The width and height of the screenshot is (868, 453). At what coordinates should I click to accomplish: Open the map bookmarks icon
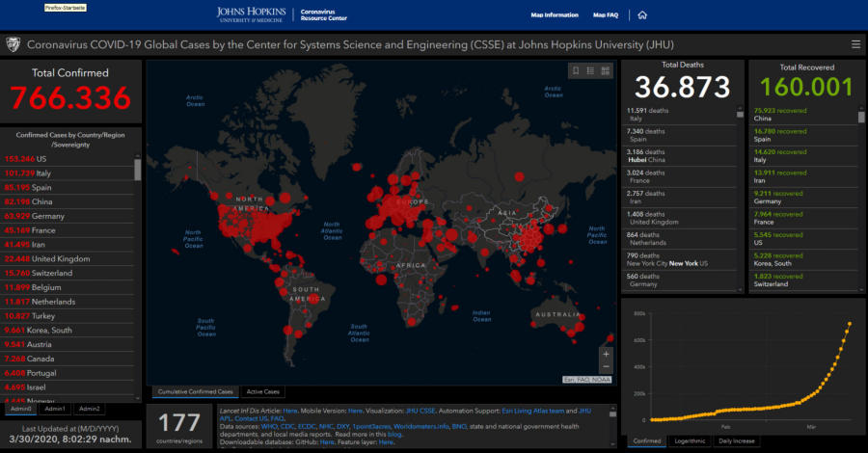(x=576, y=70)
